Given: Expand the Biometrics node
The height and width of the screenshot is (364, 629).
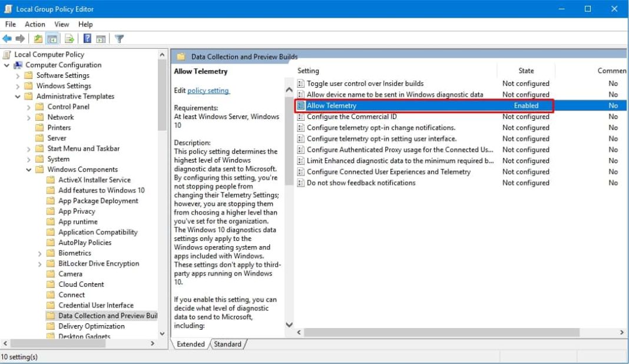Looking at the screenshot, I should 39,254.
